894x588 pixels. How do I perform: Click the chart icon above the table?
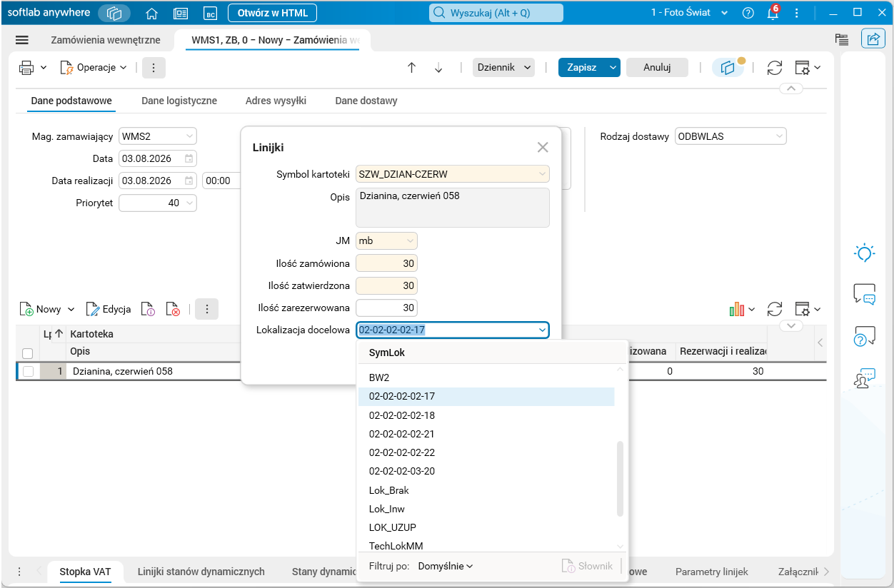737,309
